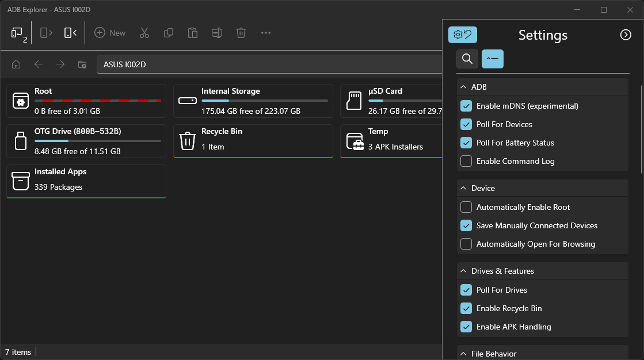Click '8.48 GB free of 11.51 GB'
The image size is (644, 360).
tap(78, 151)
